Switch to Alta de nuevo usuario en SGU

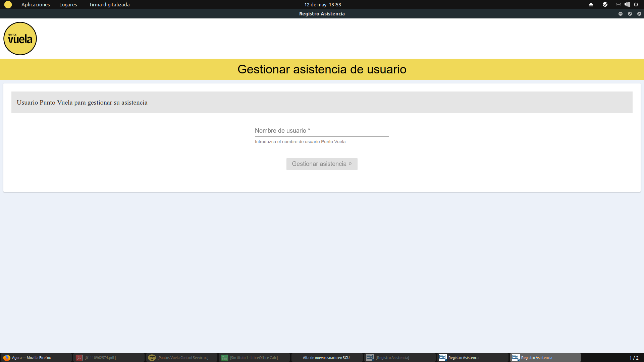326,358
